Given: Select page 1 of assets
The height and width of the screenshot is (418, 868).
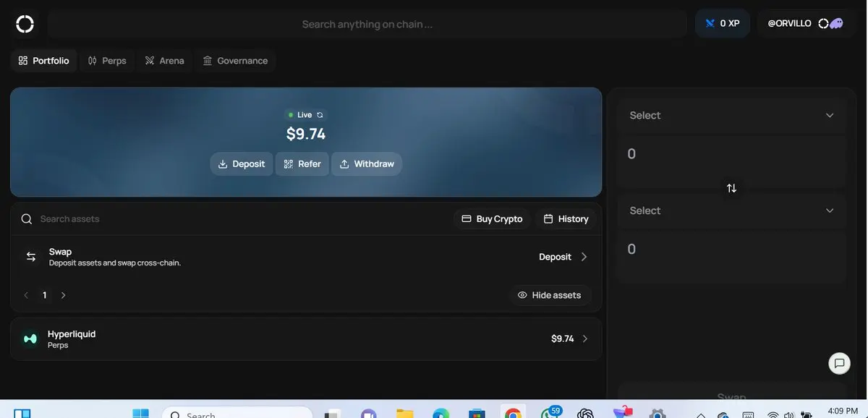Looking at the screenshot, I should [x=45, y=295].
